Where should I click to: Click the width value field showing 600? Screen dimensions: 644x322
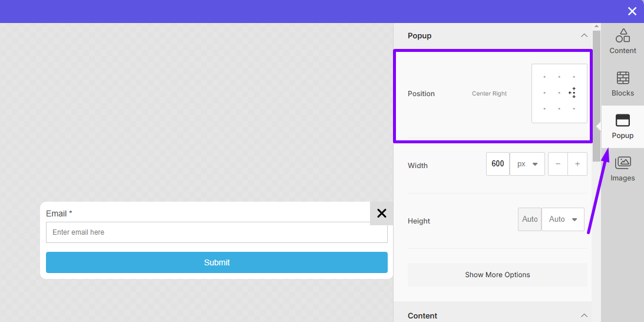click(498, 164)
